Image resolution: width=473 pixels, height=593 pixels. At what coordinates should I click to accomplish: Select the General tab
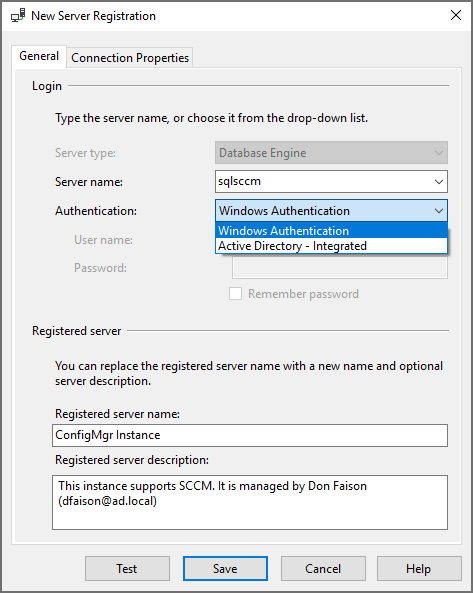point(39,56)
